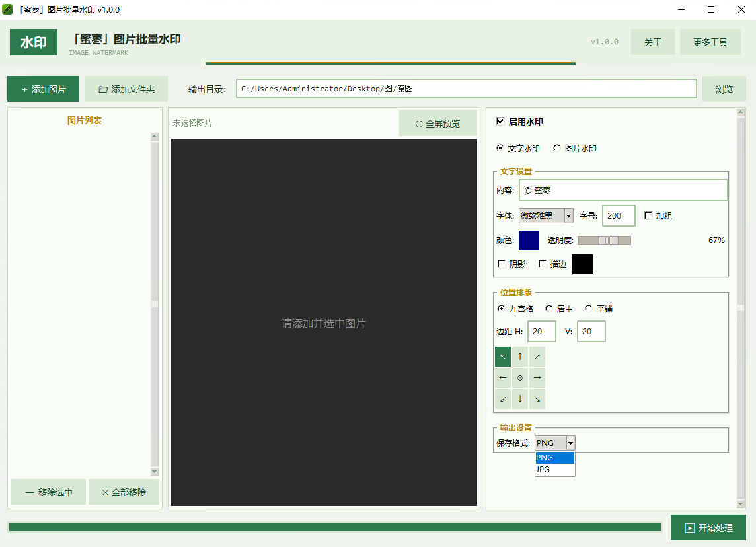Click the green 水印 app logo
Viewport: 756px width, 547px height.
click(x=34, y=42)
